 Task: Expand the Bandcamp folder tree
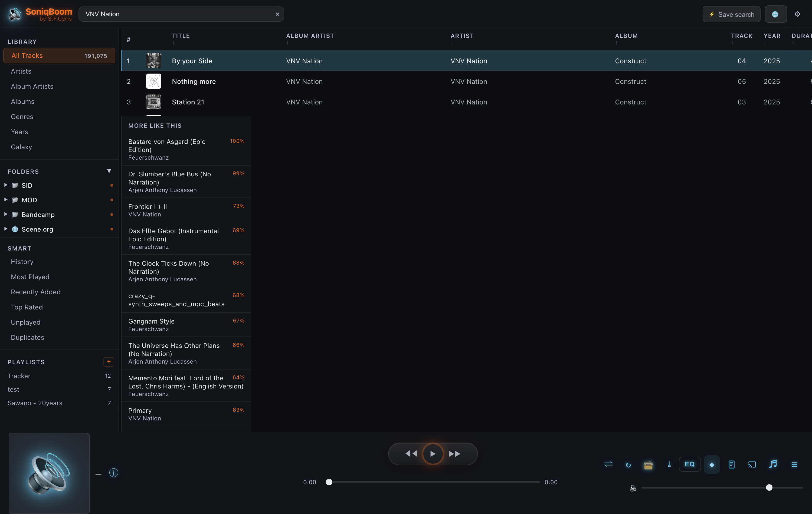6,214
